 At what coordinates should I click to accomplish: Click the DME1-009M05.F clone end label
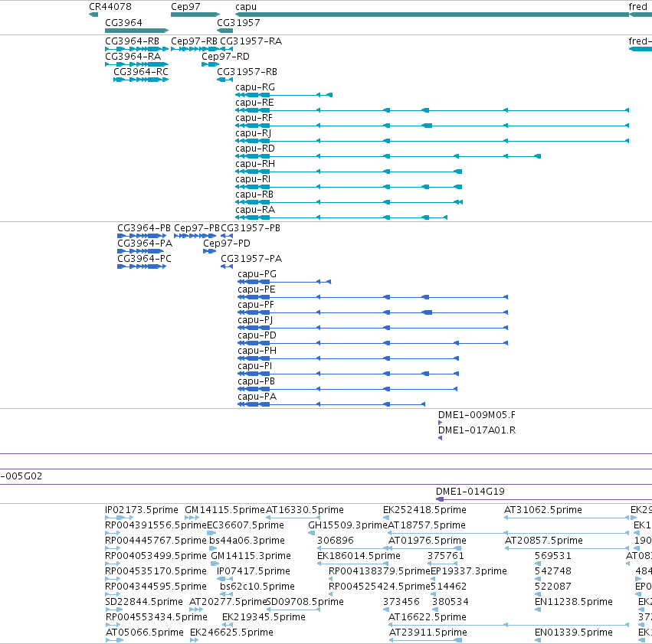[477, 415]
